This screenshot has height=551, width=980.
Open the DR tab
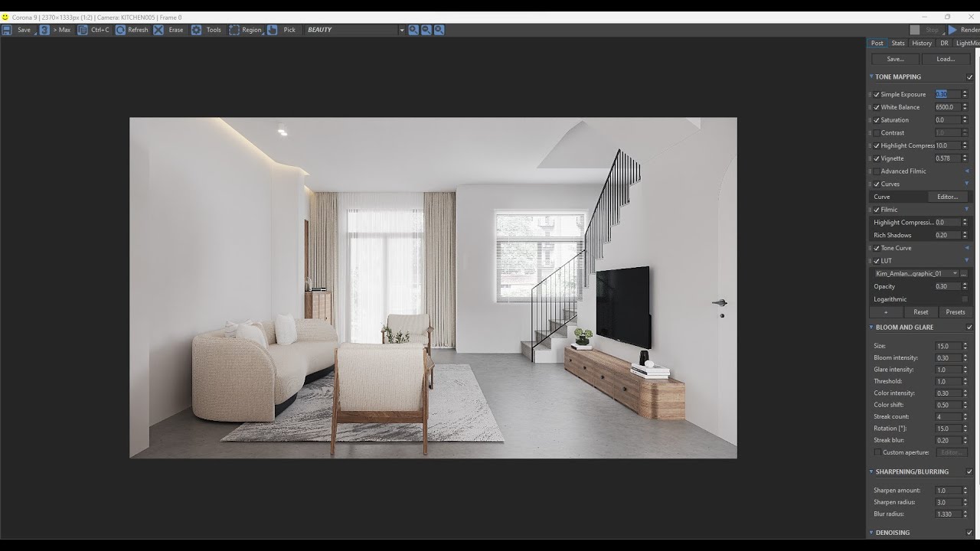pos(944,43)
